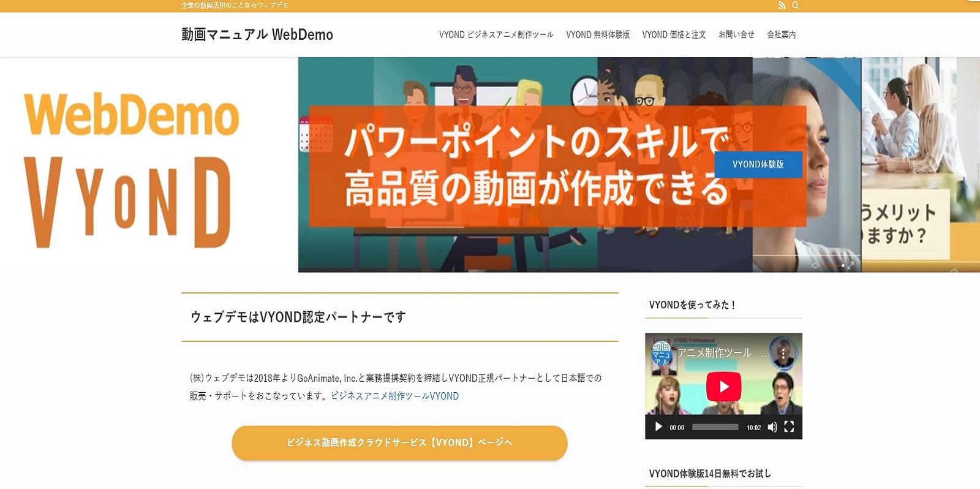This screenshot has height=489, width=980.
Task: Enter fullscreen on the sidebar video
Action: point(789,427)
